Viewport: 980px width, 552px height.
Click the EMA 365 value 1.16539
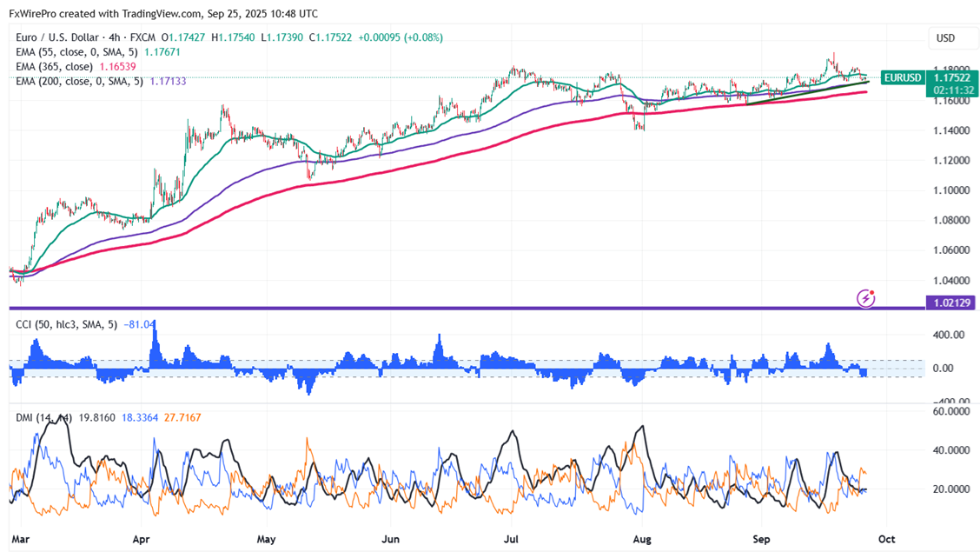(x=117, y=66)
